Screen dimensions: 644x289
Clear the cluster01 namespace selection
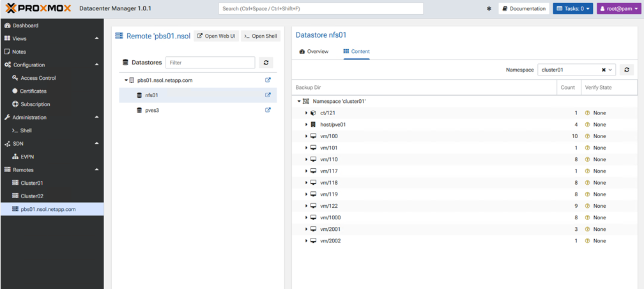point(603,70)
